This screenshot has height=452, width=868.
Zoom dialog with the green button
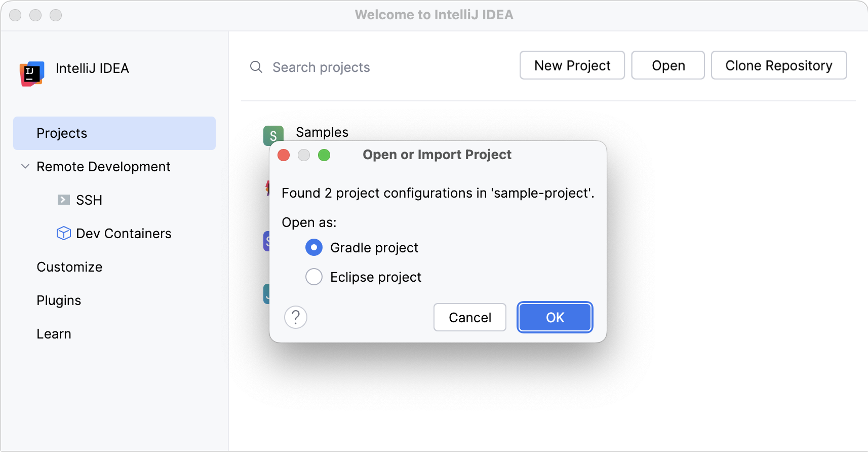point(324,155)
